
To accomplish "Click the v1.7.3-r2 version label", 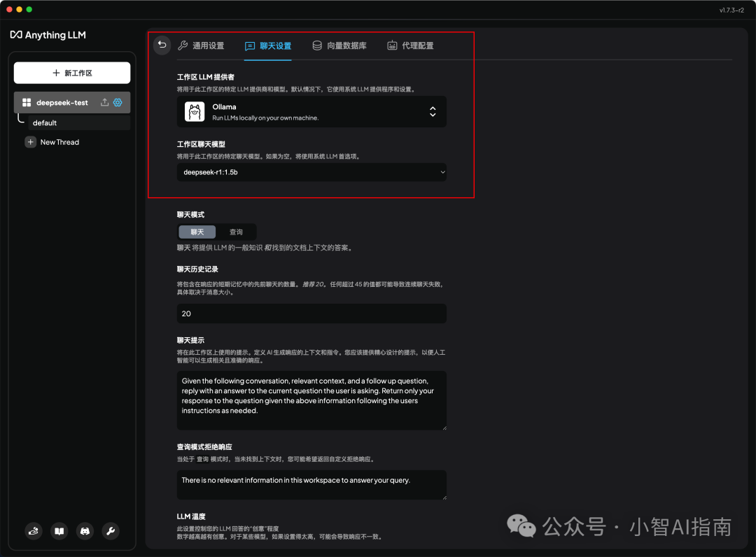I will click(731, 10).
